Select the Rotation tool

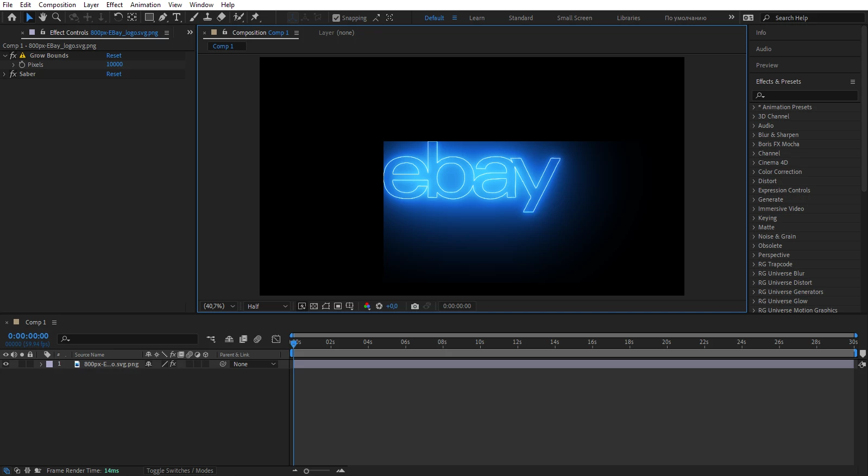click(x=118, y=17)
